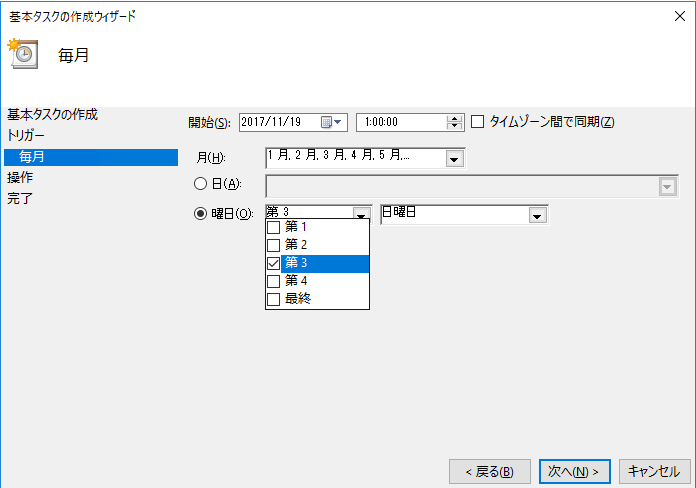Open the 日曜日 weekday dropdown arrow

(538, 216)
